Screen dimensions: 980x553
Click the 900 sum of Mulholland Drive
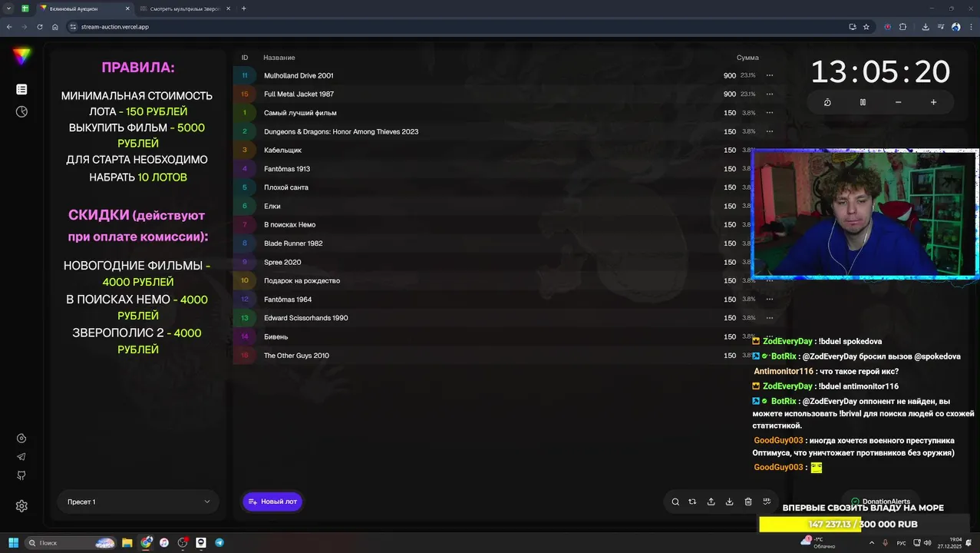pos(729,75)
